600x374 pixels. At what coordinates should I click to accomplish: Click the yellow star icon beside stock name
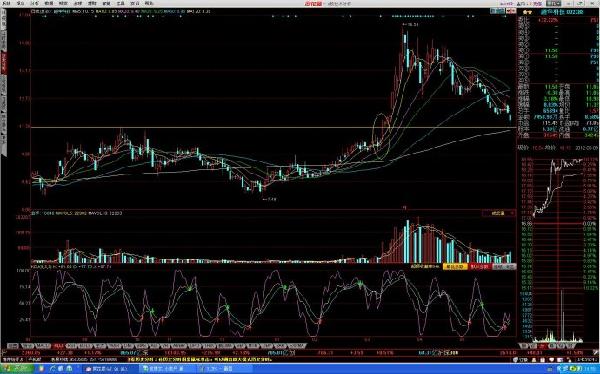coord(527,12)
